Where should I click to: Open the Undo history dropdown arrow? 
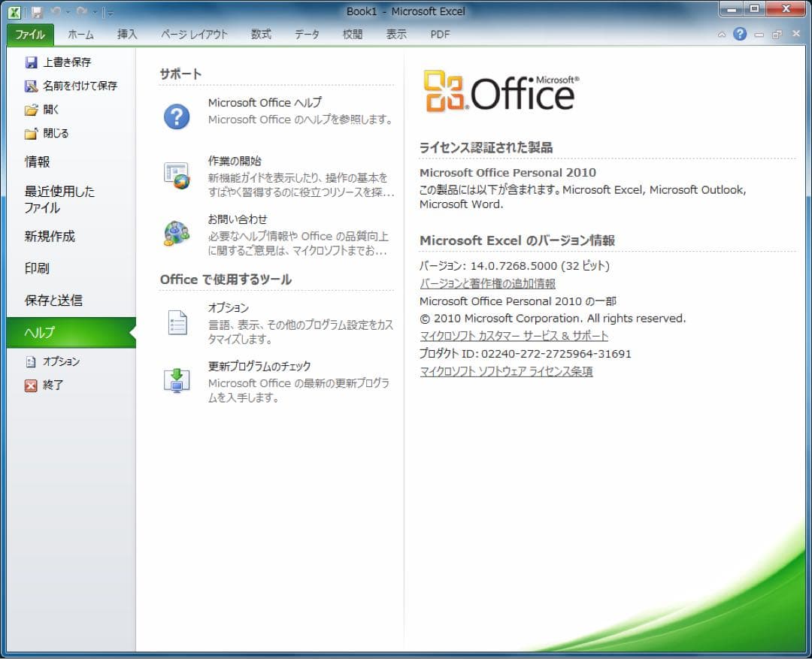(x=68, y=12)
